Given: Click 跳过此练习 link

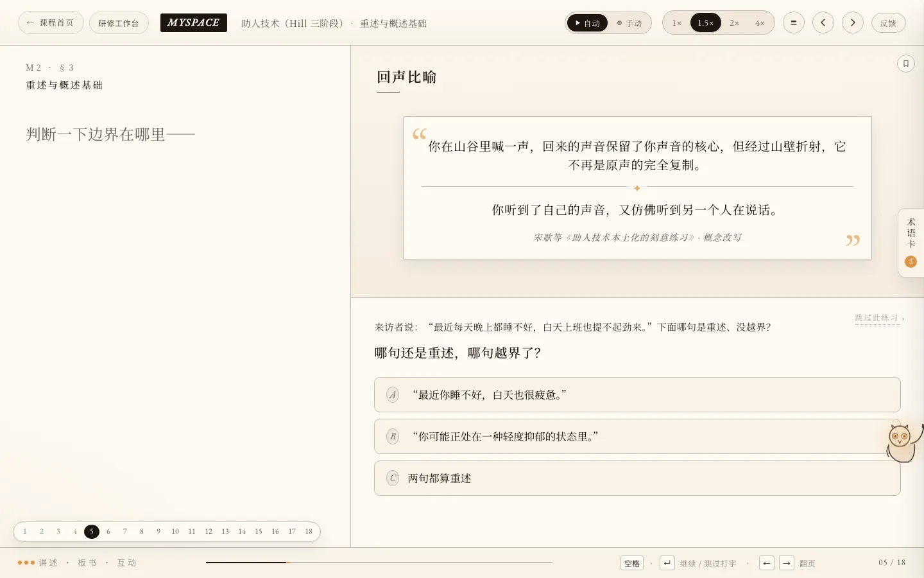Looking at the screenshot, I should click(879, 318).
